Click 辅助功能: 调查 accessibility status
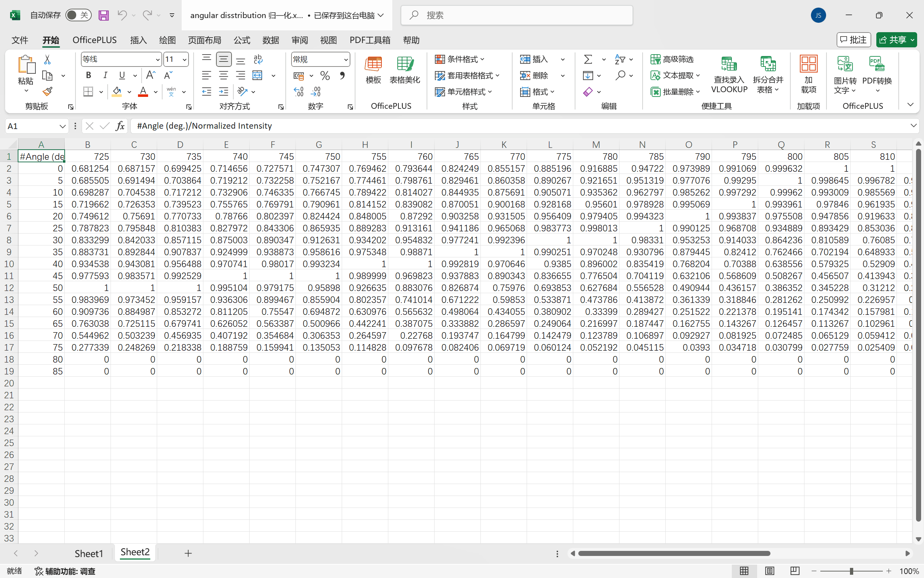The image size is (924, 578). (65, 571)
